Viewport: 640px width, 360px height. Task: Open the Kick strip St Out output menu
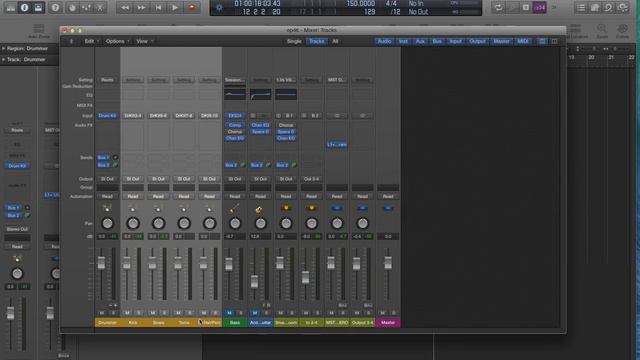(133, 179)
